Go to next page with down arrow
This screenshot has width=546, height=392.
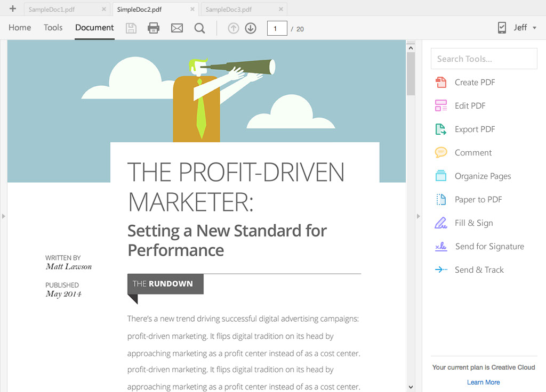pyautogui.click(x=251, y=28)
